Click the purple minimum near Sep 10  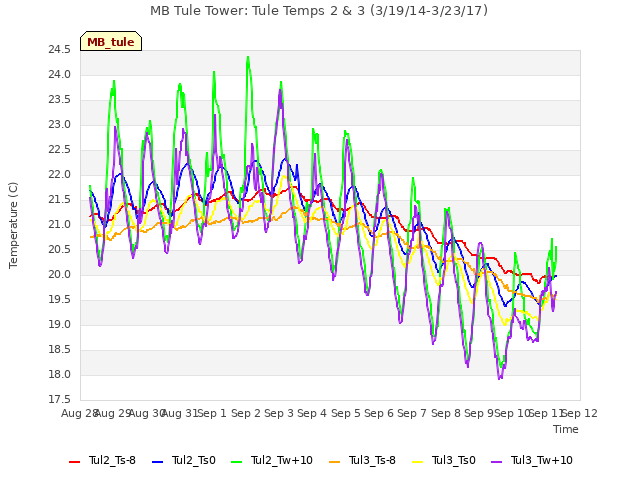500,378
